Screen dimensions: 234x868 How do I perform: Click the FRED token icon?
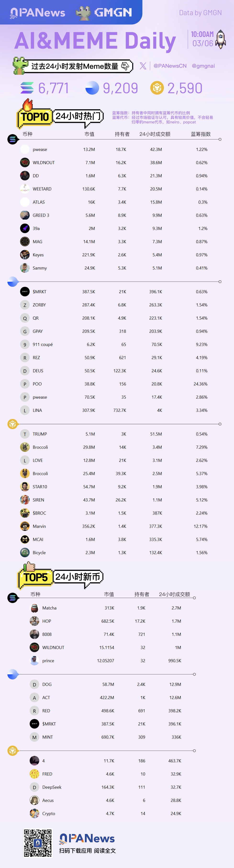tap(34, 774)
